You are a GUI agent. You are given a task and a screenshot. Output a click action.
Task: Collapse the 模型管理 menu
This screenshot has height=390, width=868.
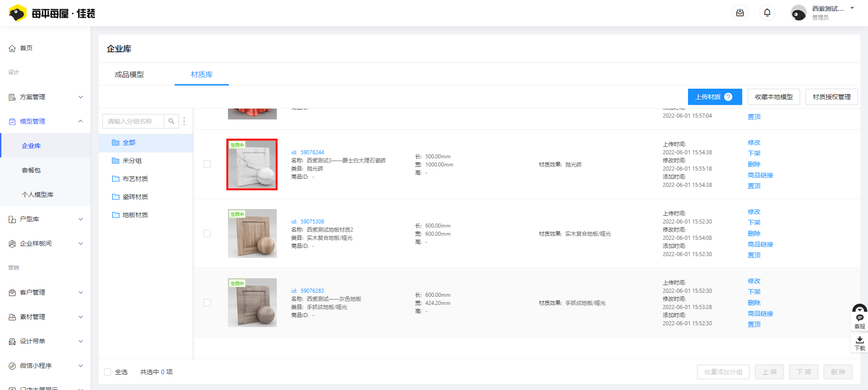(x=45, y=121)
